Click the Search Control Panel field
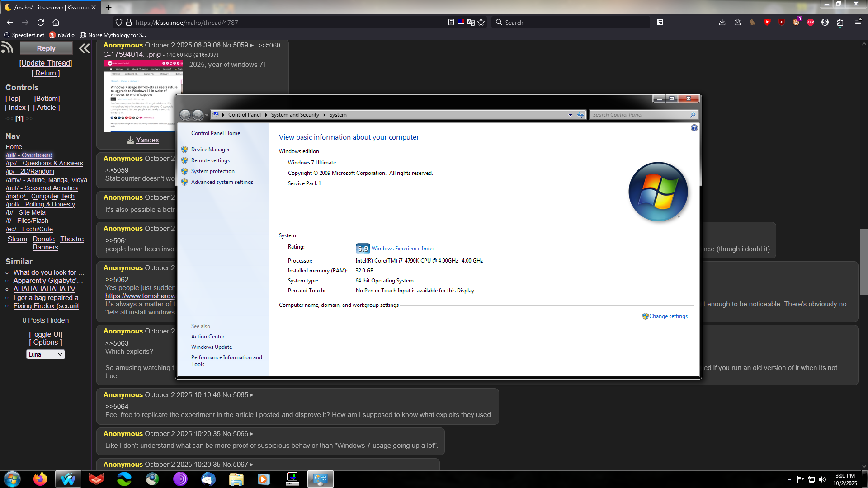This screenshot has height=488, width=868. click(x=638, y=115)
